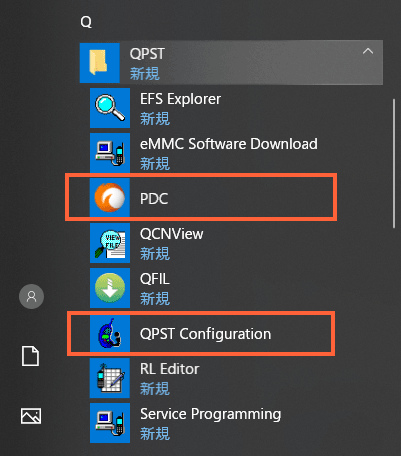Click the app list scrollbar thumb

click(394, 163)
